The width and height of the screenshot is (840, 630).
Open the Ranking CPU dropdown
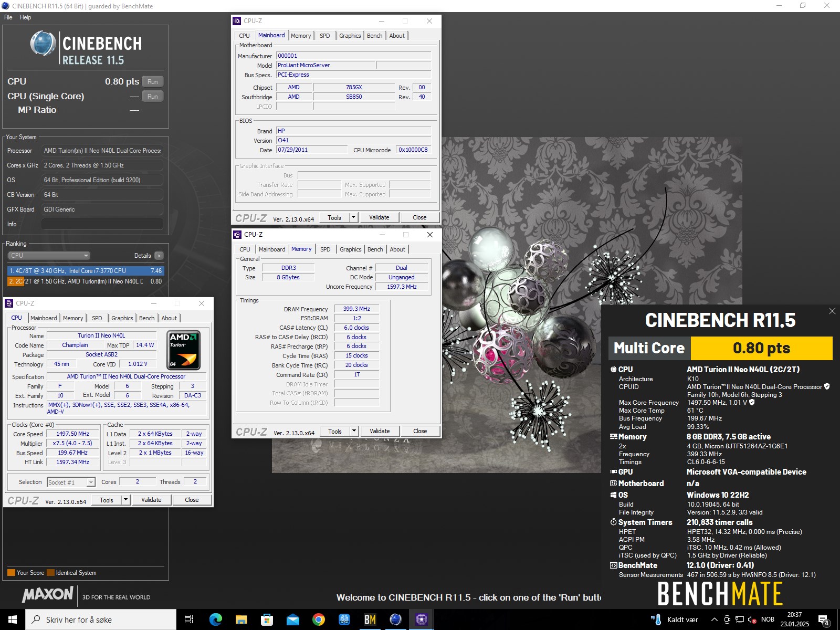pyautogui.click(x=49, y=256)
